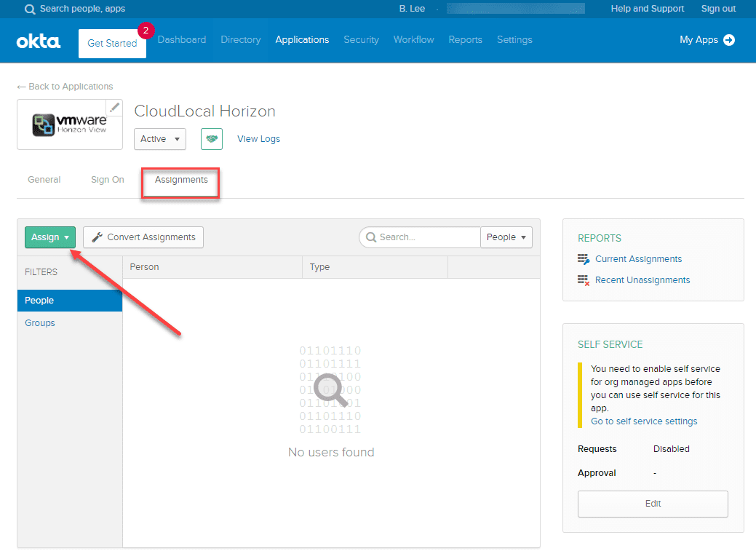Click Sign out link
This screenshot has width=756, height=559.
click(x=718, y=9)
